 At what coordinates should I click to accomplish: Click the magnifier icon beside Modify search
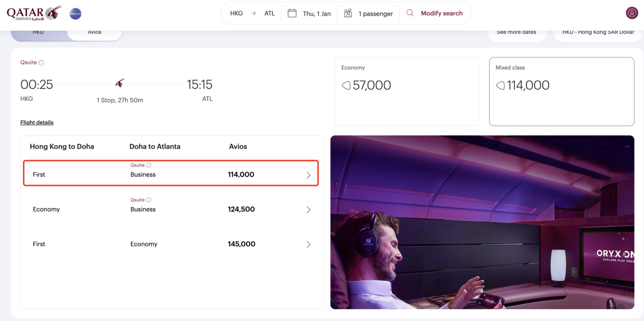click(410, 13)
